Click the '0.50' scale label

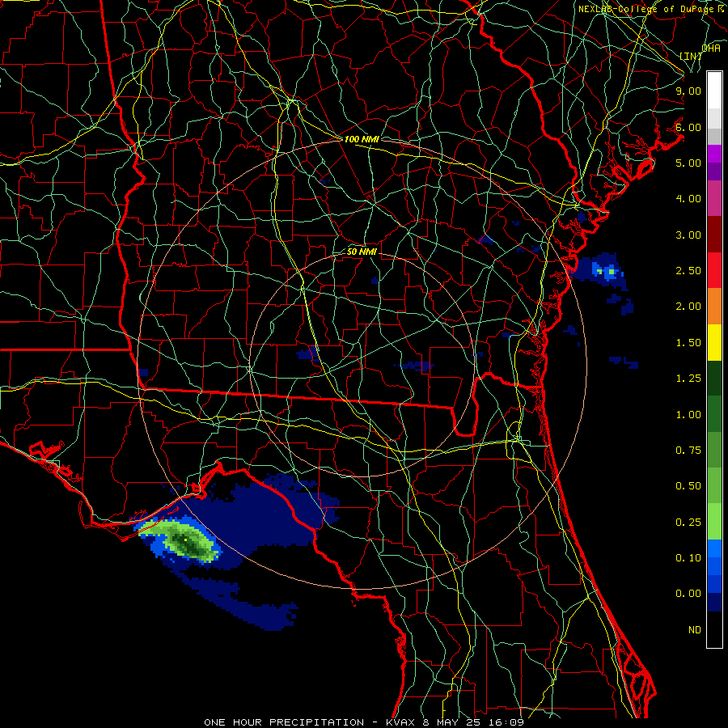pyautogui.click(x=688, y=486)
